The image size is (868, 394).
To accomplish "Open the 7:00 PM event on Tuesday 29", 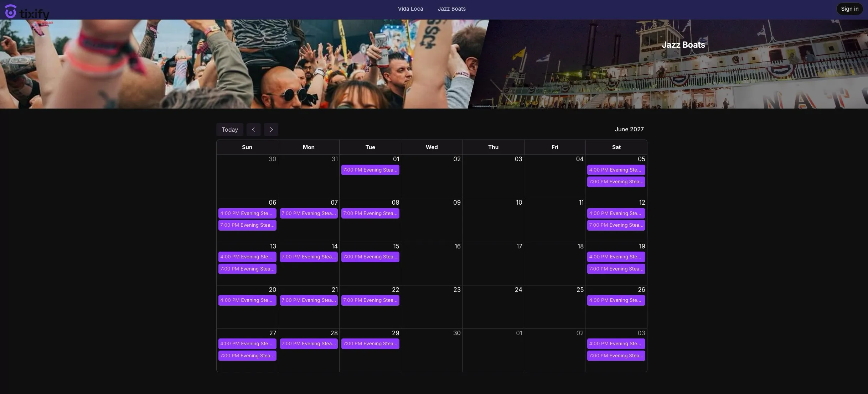I will (x=370, y=344).
